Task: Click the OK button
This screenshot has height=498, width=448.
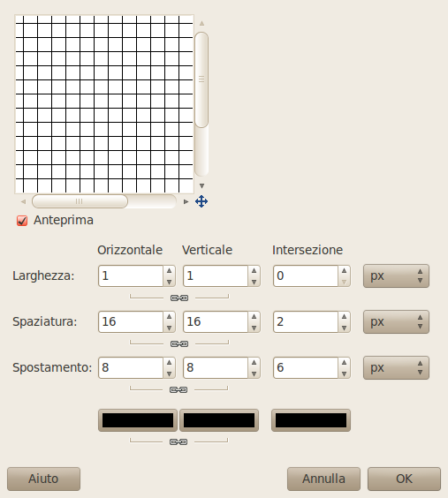Action: 404,479
